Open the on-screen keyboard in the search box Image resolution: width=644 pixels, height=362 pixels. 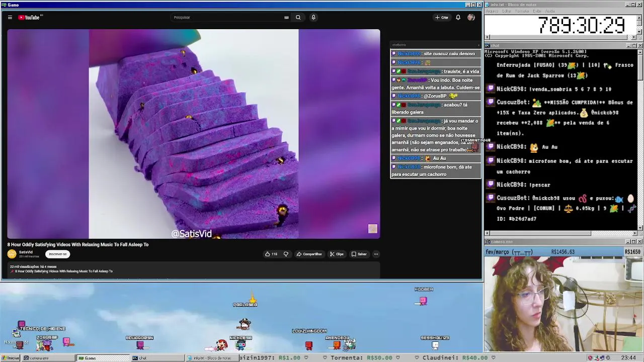286,17
